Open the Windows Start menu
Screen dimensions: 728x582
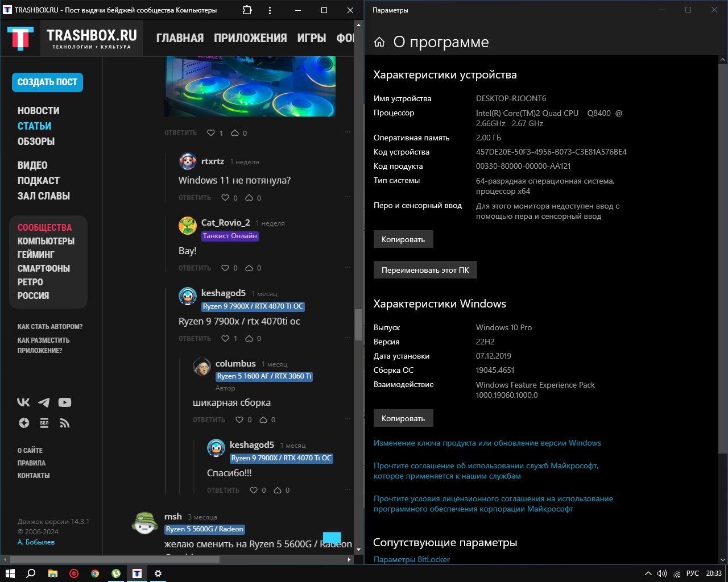click(10, 573)
